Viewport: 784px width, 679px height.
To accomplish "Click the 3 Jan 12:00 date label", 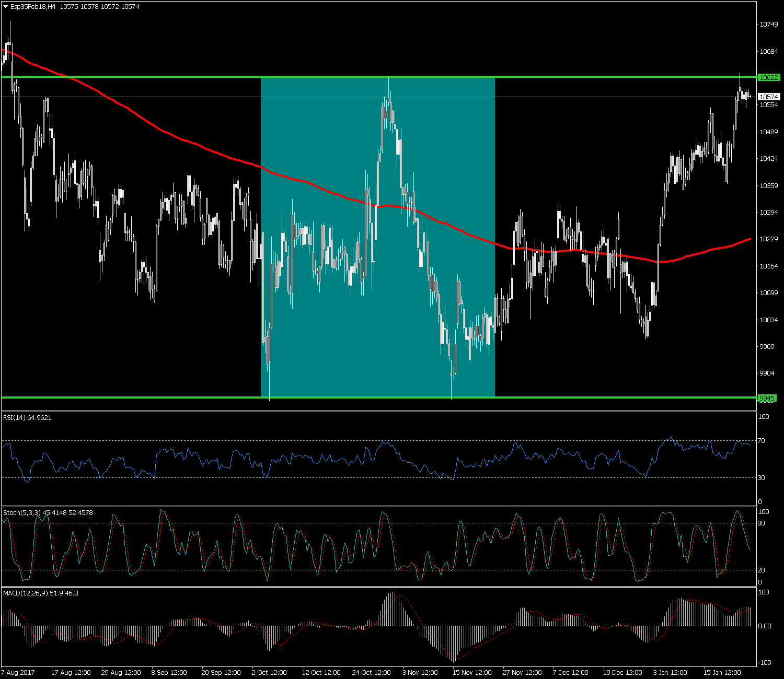I will [x=670, y=673].
